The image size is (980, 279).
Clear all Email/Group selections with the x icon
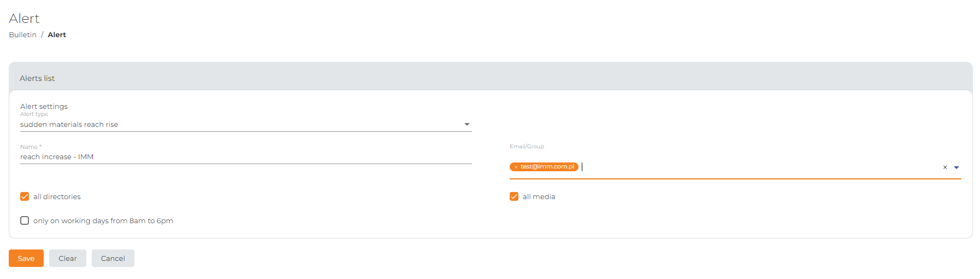945,167
